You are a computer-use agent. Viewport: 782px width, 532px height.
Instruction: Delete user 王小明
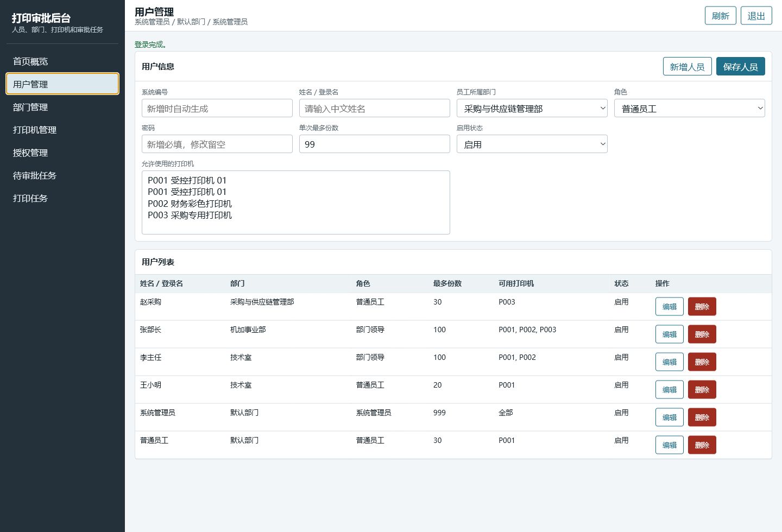pos(702,390)
